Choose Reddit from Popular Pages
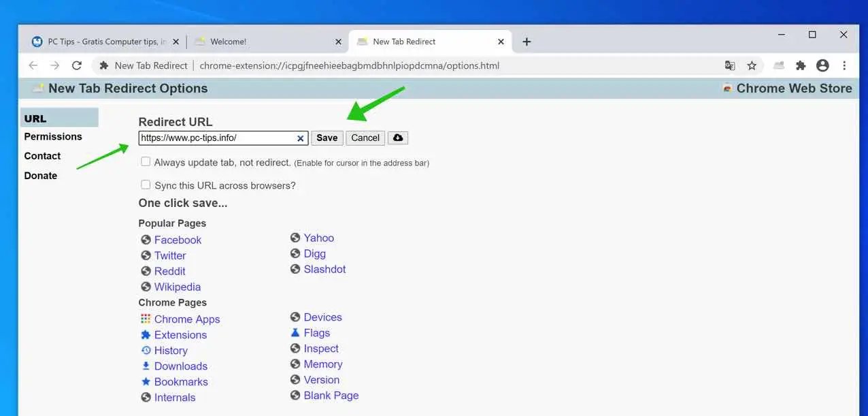 pyautogui.click(x=170, y=271)
